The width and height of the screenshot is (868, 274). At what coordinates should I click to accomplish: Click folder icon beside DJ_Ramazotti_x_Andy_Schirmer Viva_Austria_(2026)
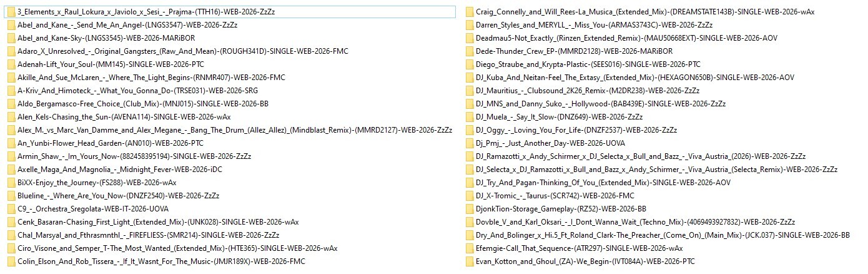click(469, 156)
